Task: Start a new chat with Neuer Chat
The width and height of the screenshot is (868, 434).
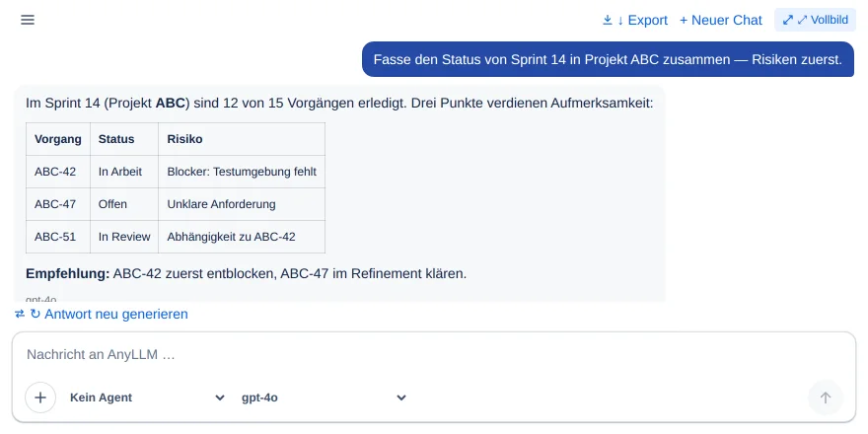Action: pyautogui.click(x=721, y=20)
